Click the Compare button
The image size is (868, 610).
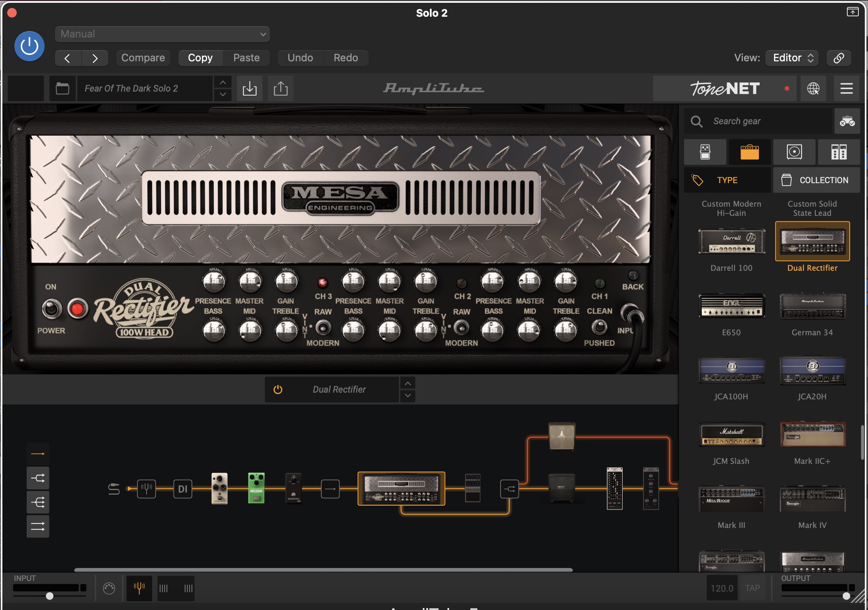click(x=143, y=58)
